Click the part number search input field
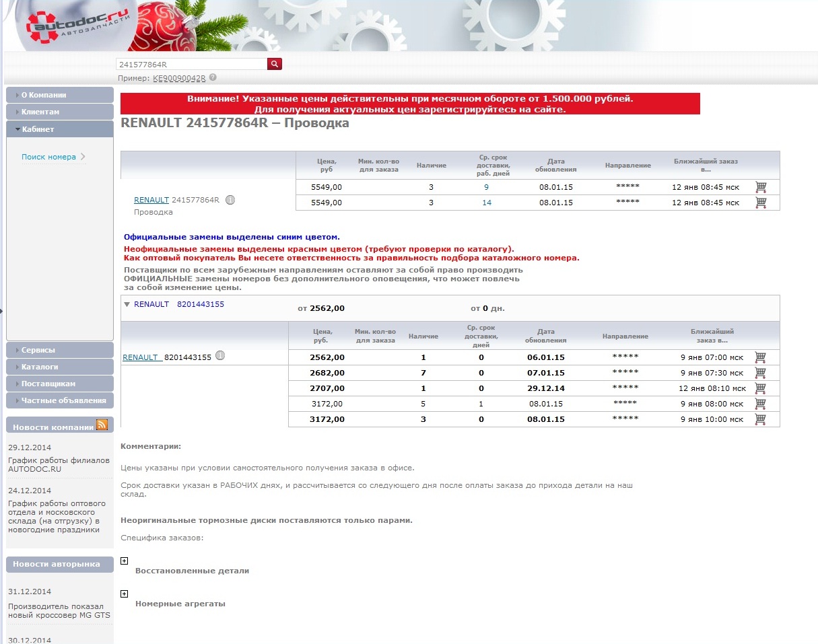 pyautogui.click(x=191, y=64)
